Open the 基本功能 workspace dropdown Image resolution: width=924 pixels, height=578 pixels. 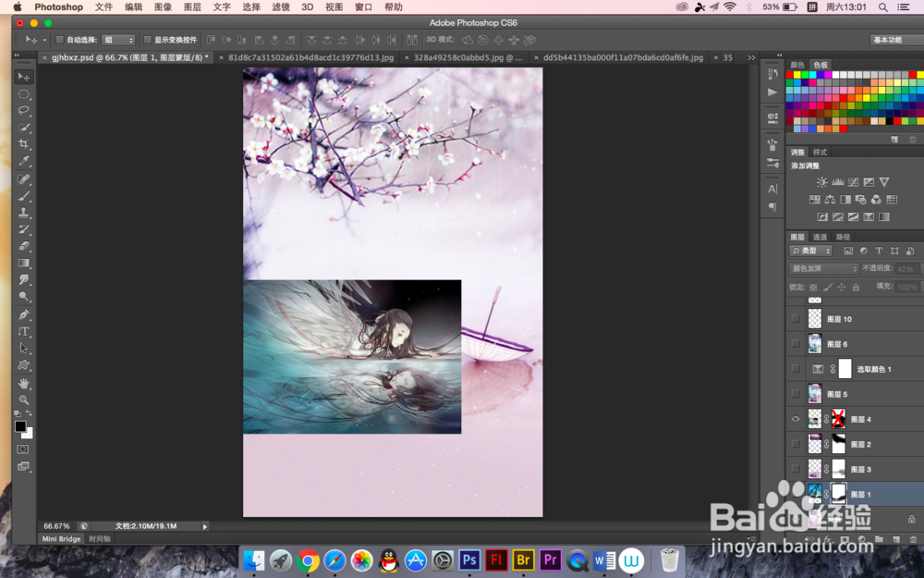coord(897,40)
